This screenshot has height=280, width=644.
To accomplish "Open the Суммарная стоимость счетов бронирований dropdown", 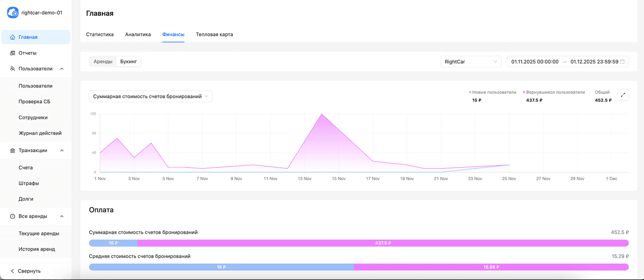I will 150,96.
